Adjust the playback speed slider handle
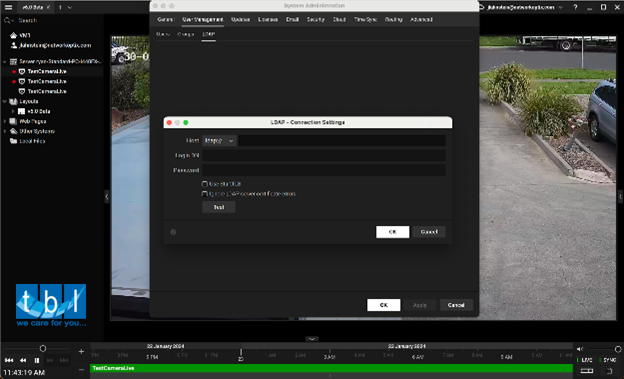Screen dimensions: 624x379 43,349
